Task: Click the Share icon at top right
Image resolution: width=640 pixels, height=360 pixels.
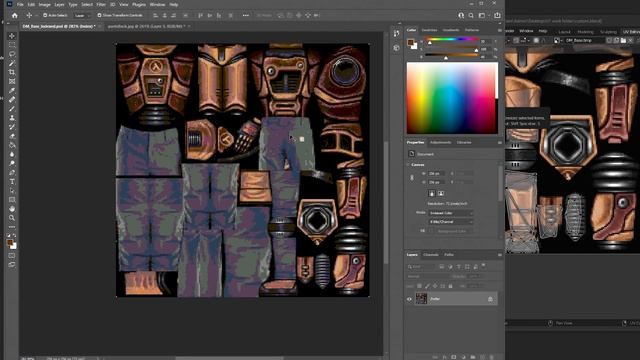Action: [x=497, y=16]
